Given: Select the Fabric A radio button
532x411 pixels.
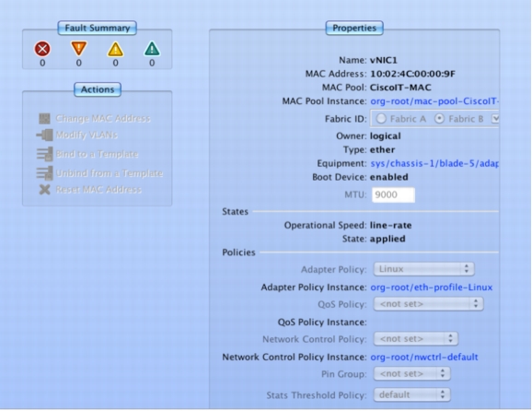Looking at the screenshot, I should click(x=381, y=119).
